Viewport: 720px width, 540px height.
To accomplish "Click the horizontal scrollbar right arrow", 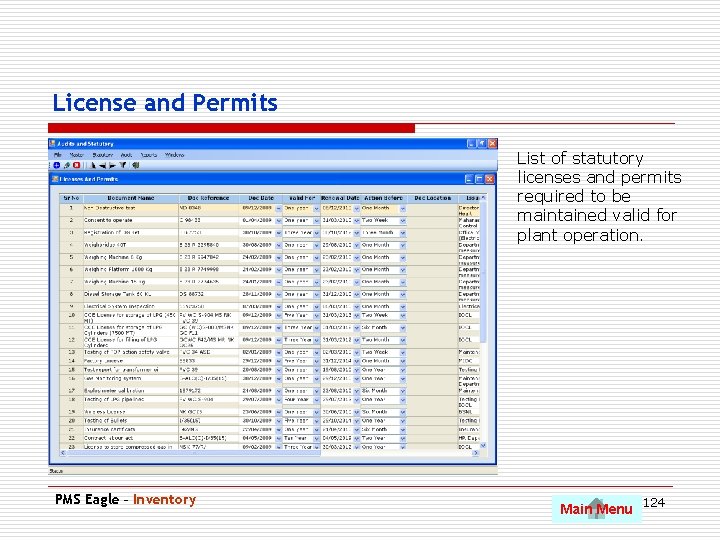I will [x=476, y=453].
